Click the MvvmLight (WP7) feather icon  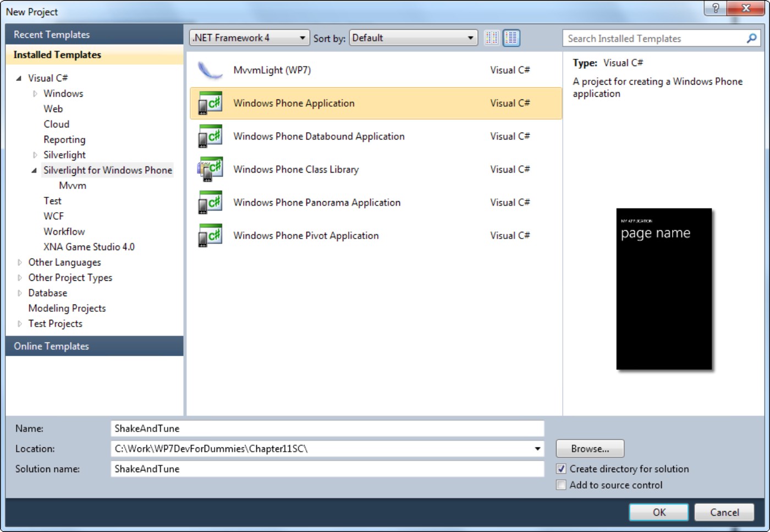click(210, 70)
